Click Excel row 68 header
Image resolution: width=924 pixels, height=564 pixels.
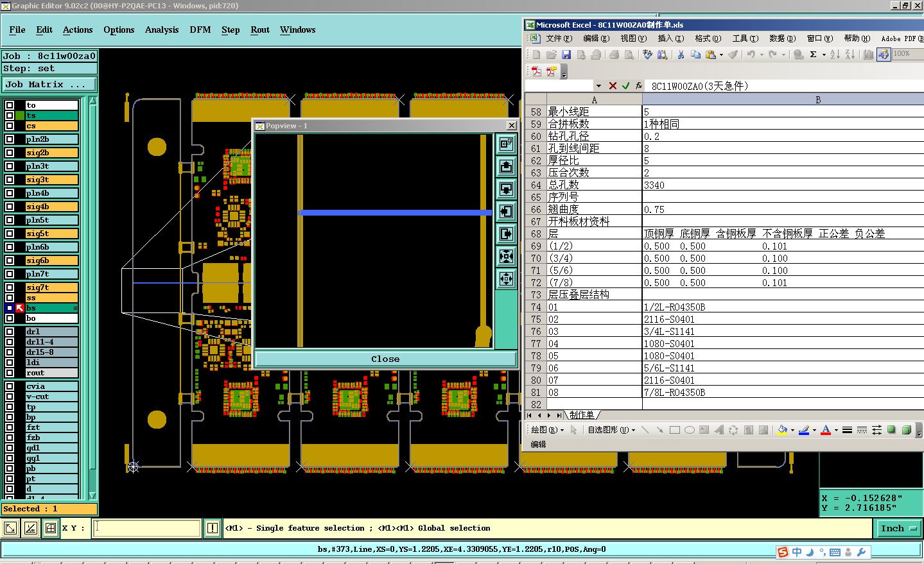[536, 234]
